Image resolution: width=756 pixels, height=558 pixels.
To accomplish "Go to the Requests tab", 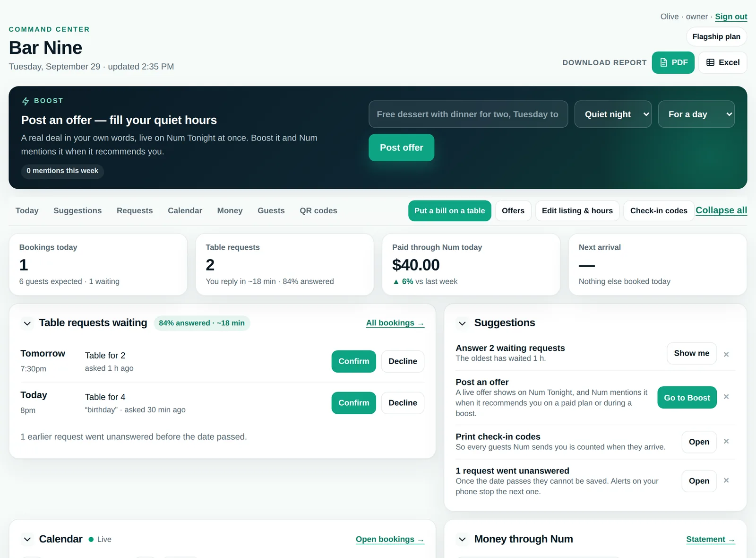I will pyautogui.click(x=135, y=211).
